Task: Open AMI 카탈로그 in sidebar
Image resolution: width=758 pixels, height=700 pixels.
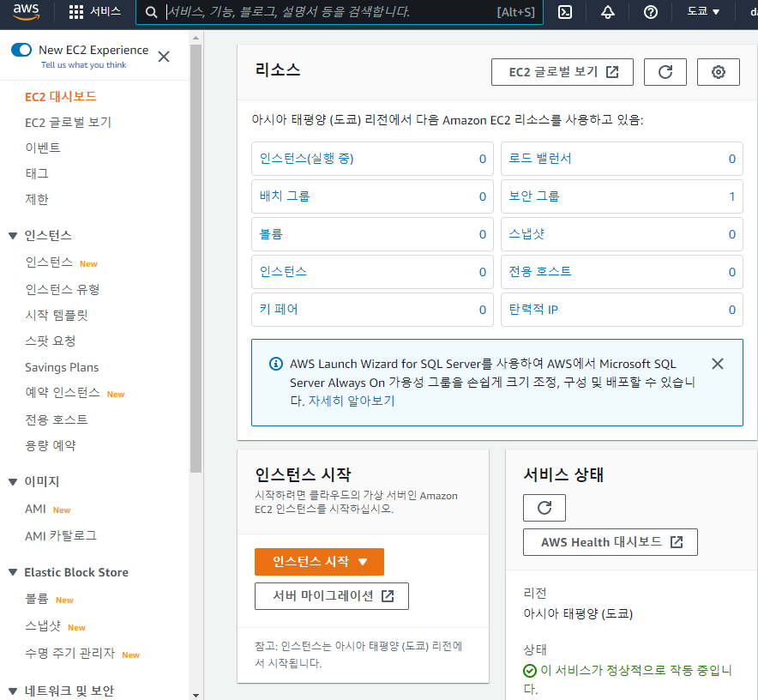Action: (61, 536)
